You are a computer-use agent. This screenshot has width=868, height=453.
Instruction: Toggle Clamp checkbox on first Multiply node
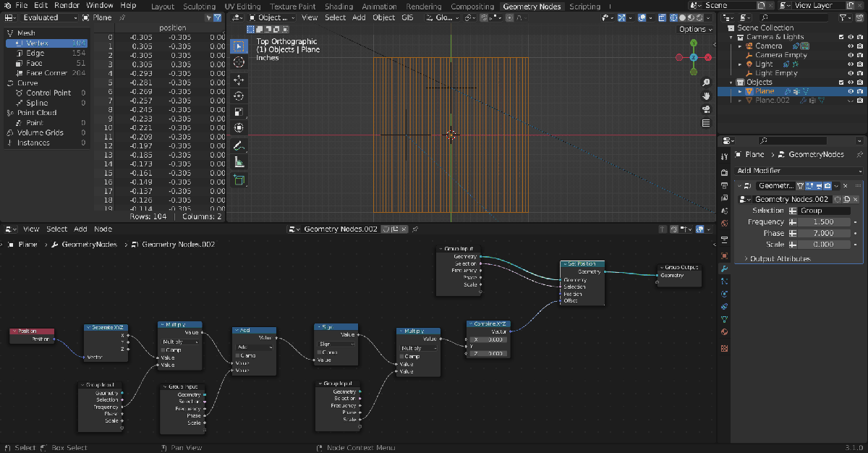[x=162, y=350]
